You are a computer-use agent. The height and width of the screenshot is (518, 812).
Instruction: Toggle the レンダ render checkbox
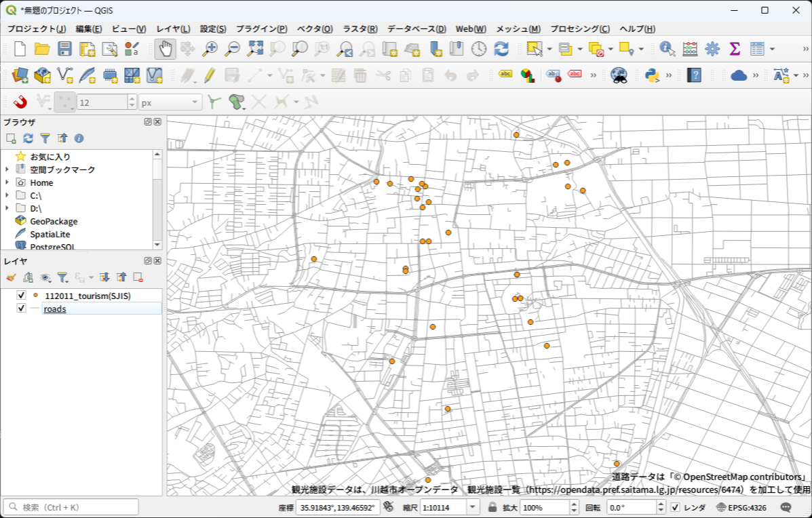pos(675,507)
